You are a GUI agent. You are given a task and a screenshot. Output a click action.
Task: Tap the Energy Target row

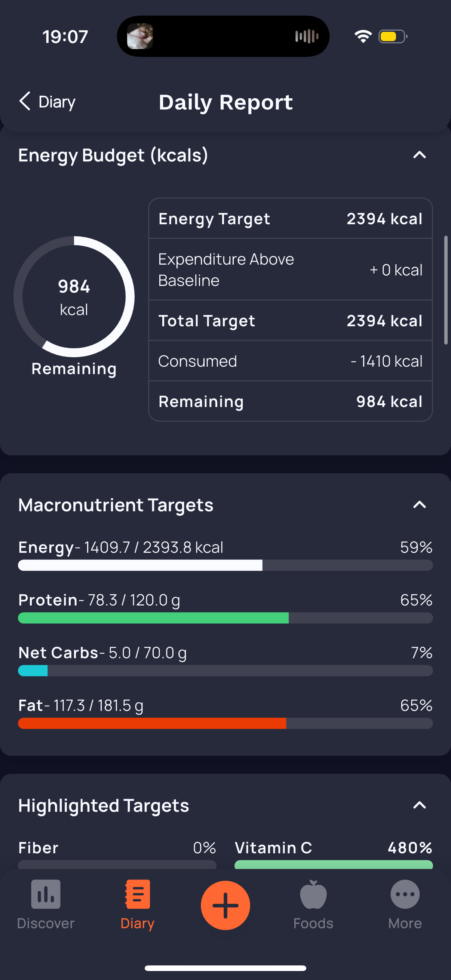coord(290,219)
